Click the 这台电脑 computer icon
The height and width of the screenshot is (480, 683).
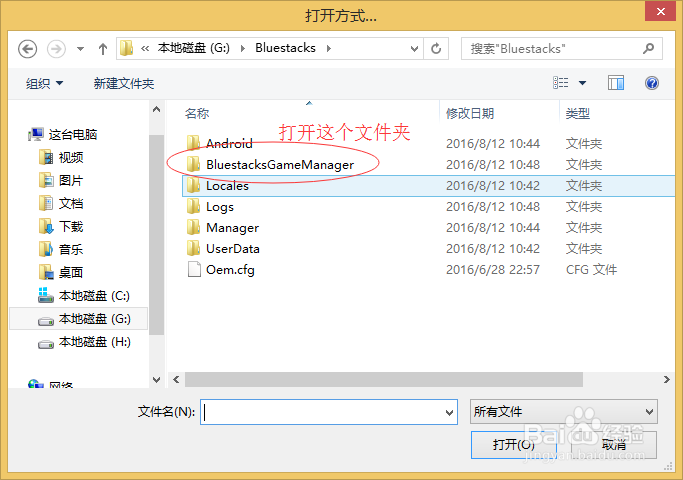[x=36, y=134]
